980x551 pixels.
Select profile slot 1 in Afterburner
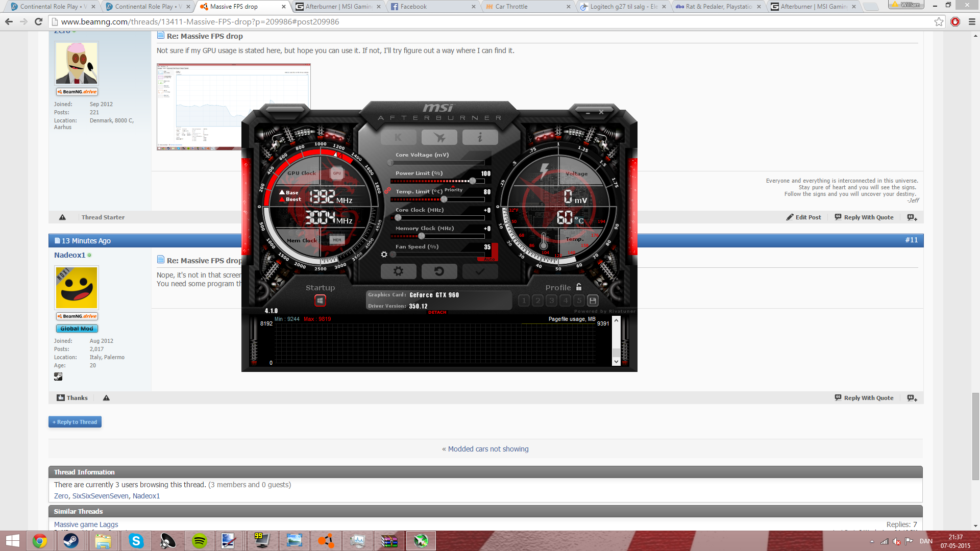[524, 300]
